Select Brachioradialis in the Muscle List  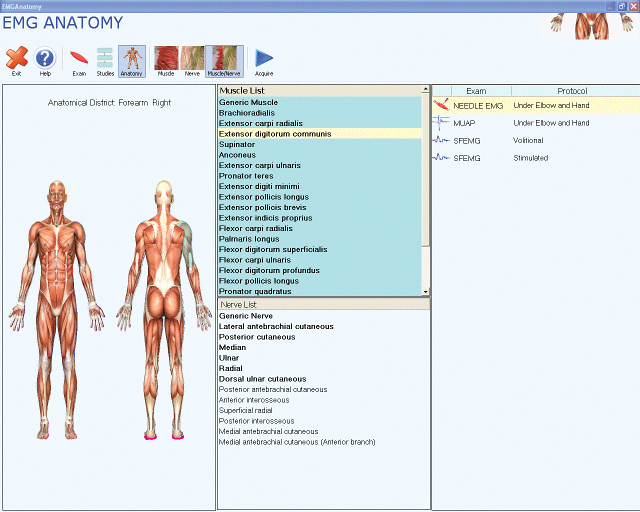(x=250, y=113)
